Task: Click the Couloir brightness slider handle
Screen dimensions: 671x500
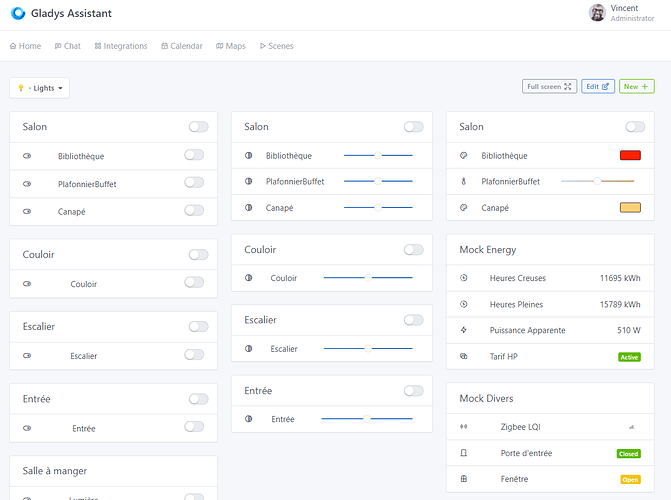Action: point(368,277)
